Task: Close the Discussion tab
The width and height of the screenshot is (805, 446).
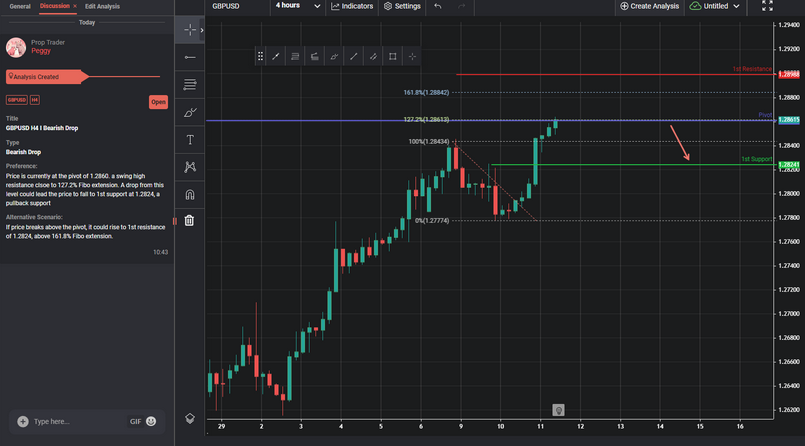Action: [x=75, y=6]
